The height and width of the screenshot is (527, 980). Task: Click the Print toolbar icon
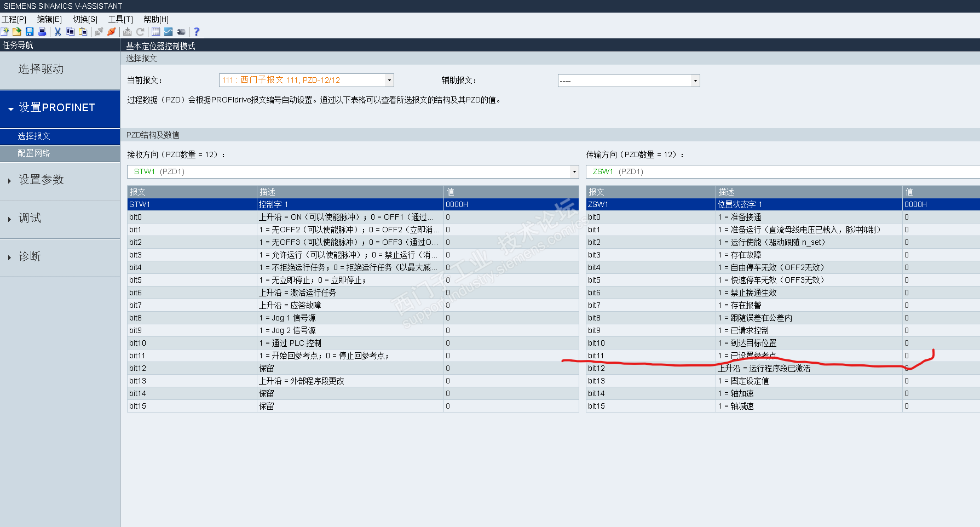coord(42,32)
